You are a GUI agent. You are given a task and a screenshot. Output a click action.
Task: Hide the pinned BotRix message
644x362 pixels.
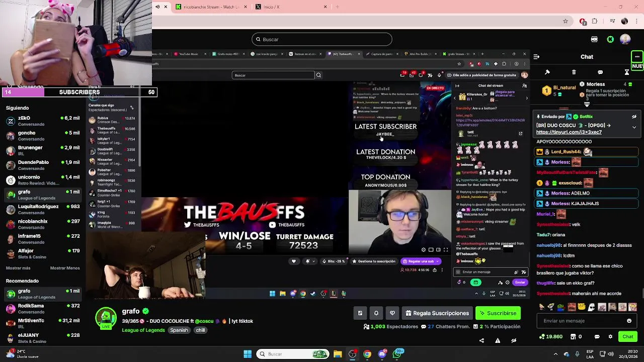pyautogui.click(x=634, y=117)
